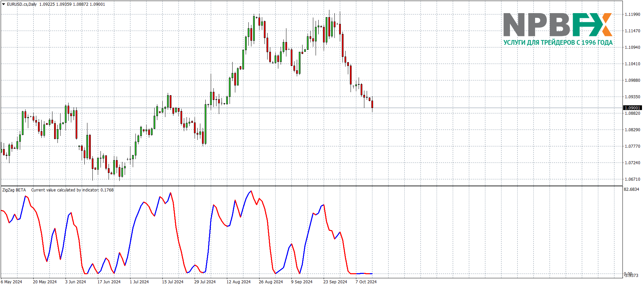
Task: Click the EURUSD.cs,Daily chart title
Action: pos(22,4)
